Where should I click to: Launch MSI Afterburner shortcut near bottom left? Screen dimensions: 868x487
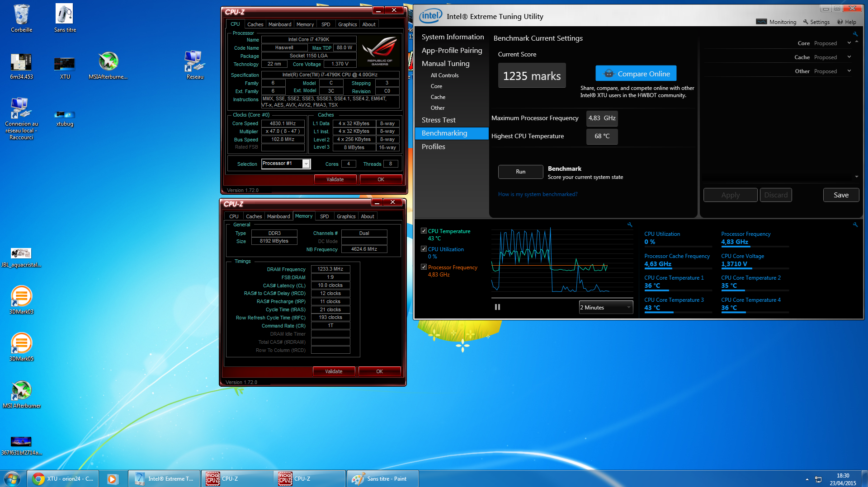point(21,394)
